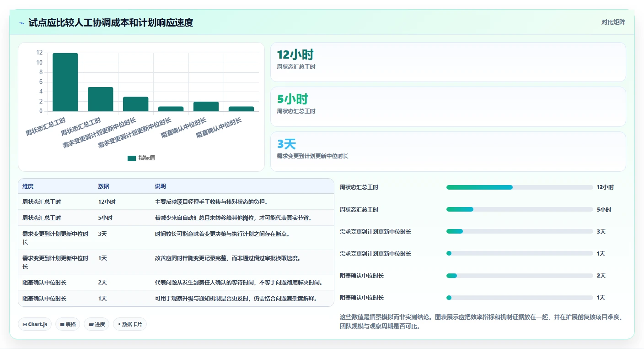The width and height of the screenshot is (644, 349).
Task: Open the 5小时 data card
Action: point(448,107)
